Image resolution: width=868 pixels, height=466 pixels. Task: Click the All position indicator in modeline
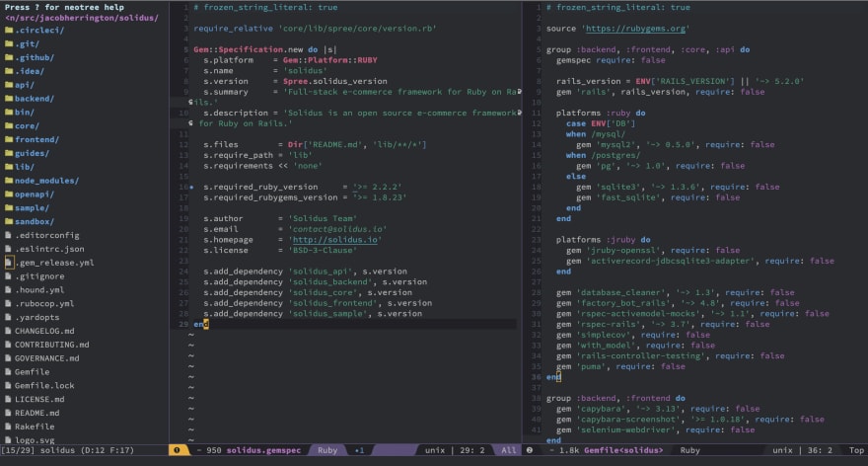click(508, 450)
